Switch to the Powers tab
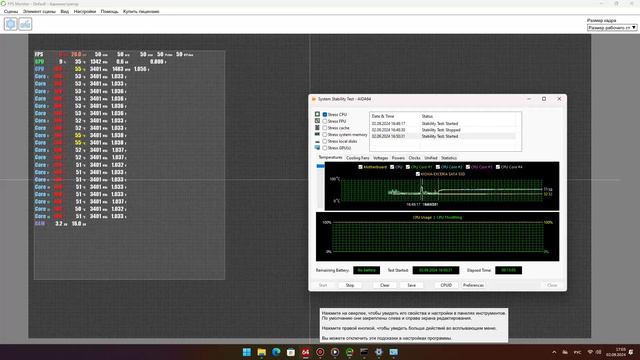640x360 pixels. pyautogui.click(x=398, y=158)
